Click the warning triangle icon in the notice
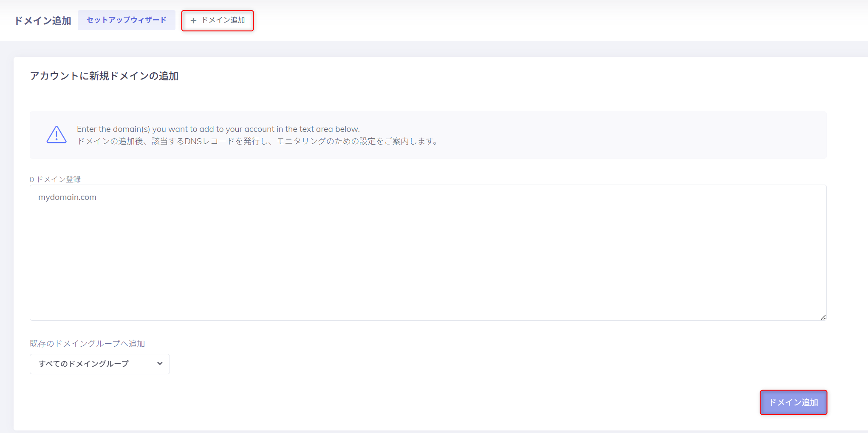 tap(57, 134)
